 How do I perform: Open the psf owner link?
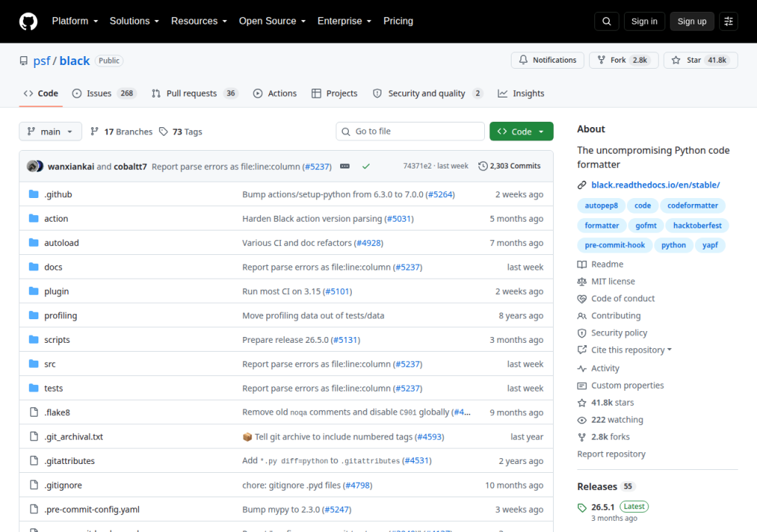tap(41, 61)
